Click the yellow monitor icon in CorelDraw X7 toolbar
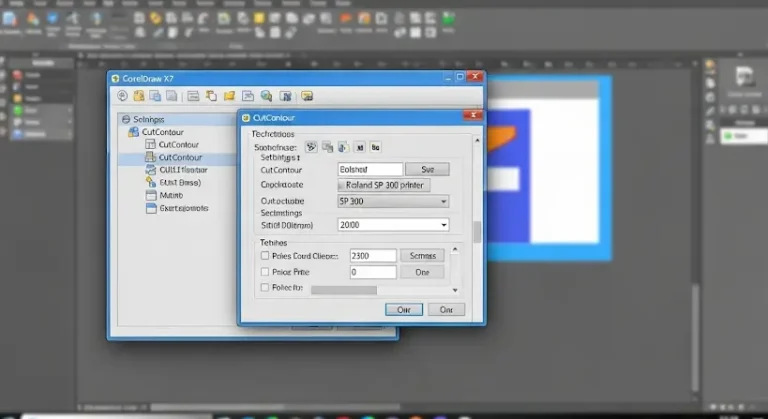Viewport: 768px width, 419px height. 307,96
